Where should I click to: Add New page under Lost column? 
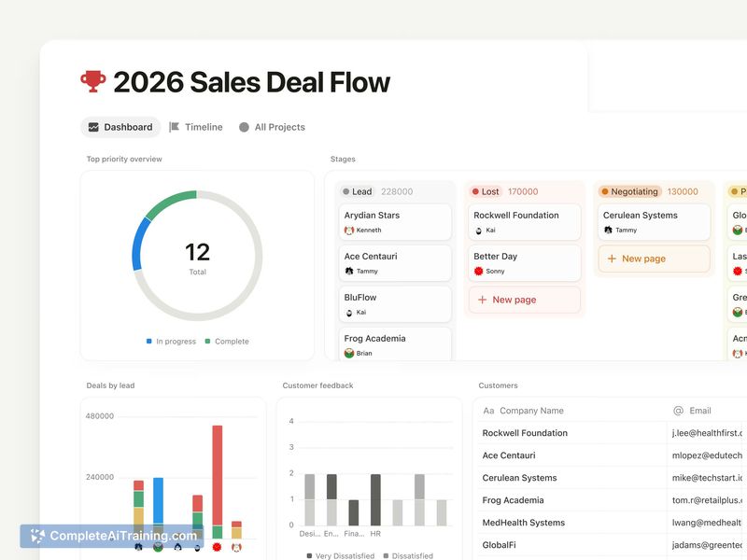(525, 300)
